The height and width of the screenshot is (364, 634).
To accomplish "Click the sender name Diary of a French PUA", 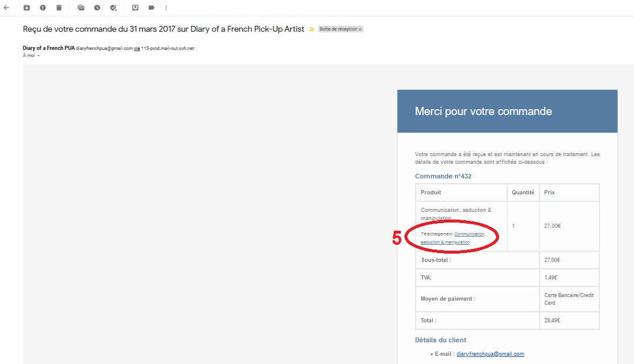I will point(49,48).
